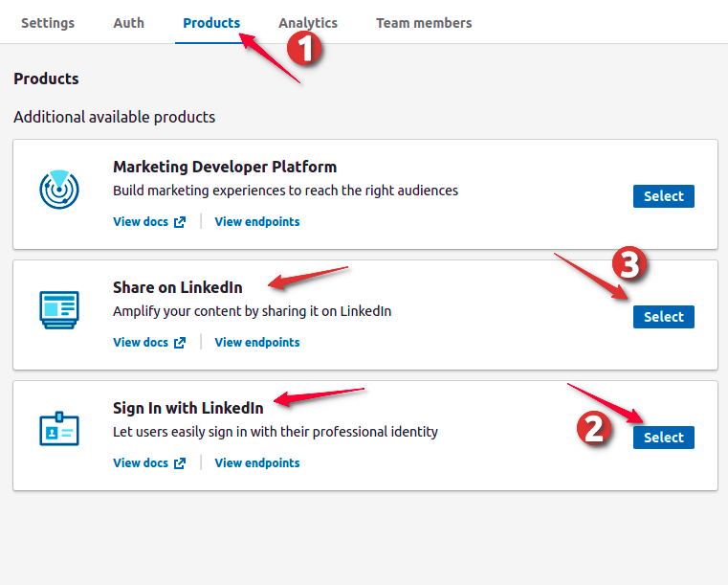Click the external link icon beside Sign In docs
728x585 pixels.
[x=180, y=463]
